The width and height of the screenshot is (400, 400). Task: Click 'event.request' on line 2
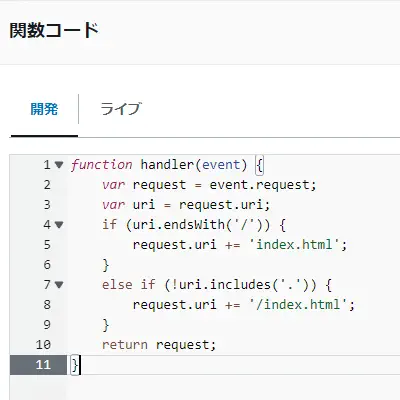coord(259,185)
